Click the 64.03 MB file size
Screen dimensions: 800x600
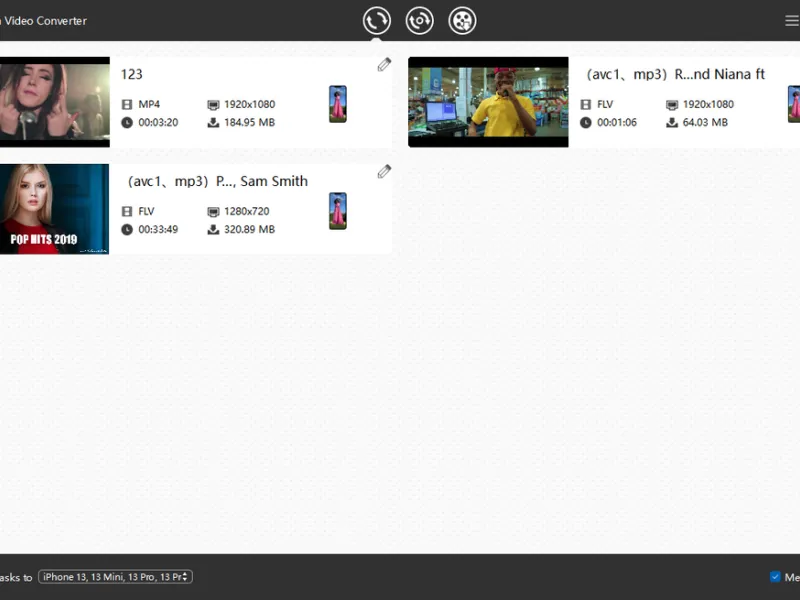pos(705,122)
